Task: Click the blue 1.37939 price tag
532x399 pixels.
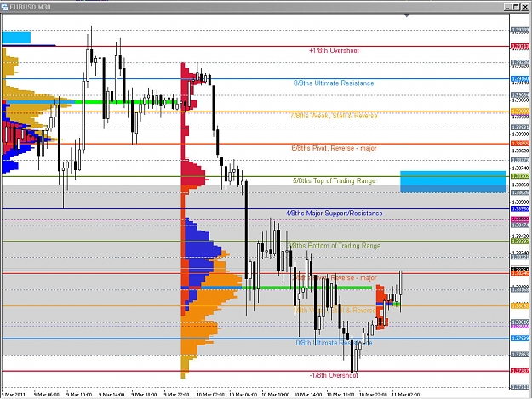Action: click(x=520, y=339)
